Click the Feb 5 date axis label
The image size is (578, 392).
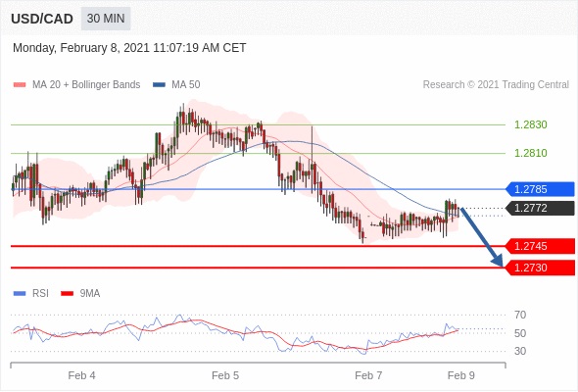coord(225,375)
